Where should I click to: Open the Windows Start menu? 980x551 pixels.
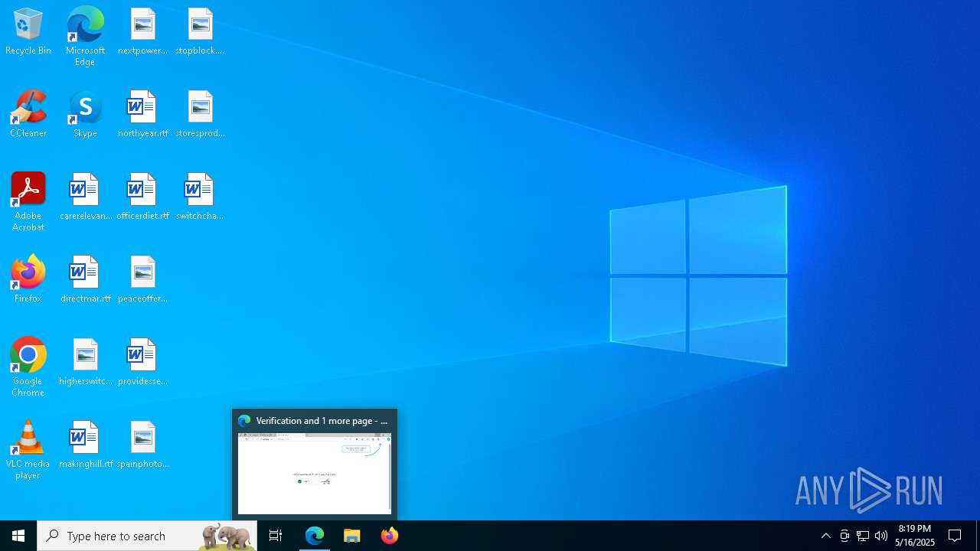pos(18,536)
